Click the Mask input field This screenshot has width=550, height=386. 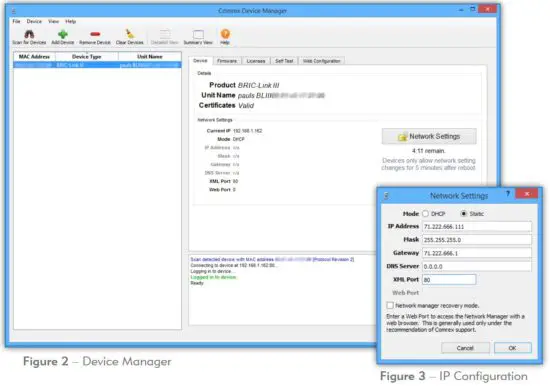[x=477, y=240]
